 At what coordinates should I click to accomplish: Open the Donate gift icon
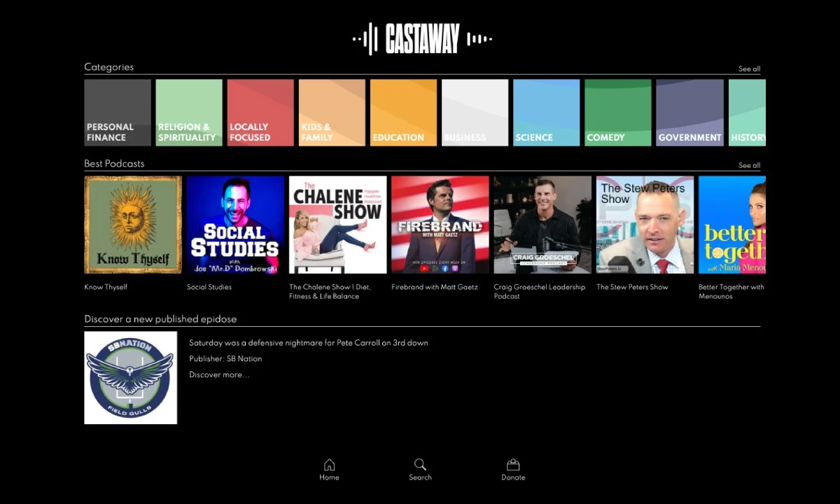[513, 465]
